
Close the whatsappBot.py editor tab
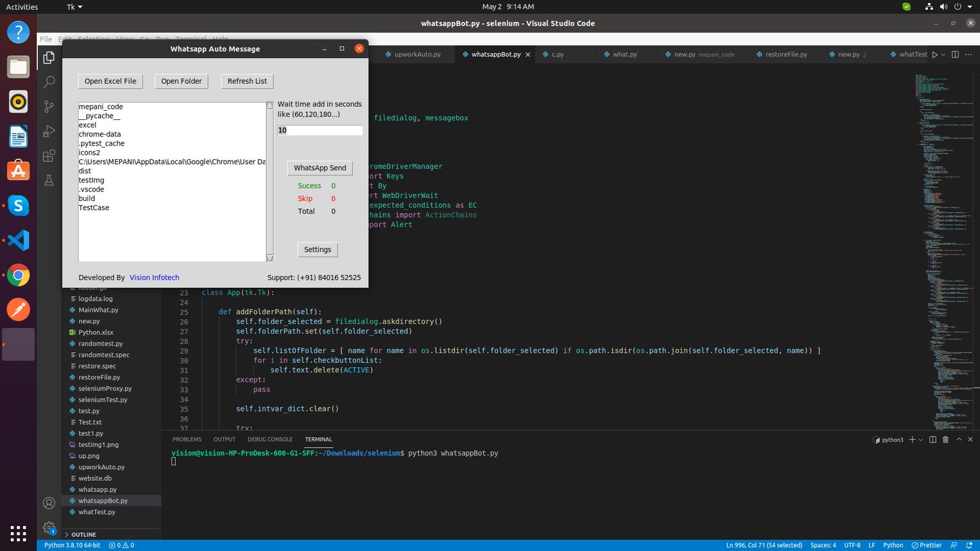[528, 54]
